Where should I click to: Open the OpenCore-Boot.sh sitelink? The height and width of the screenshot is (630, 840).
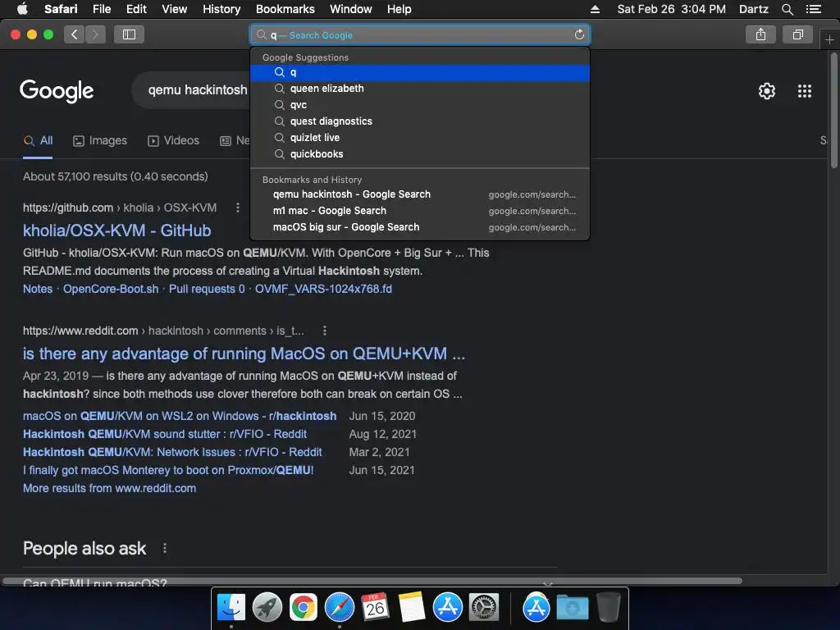(x=111, y=290)
